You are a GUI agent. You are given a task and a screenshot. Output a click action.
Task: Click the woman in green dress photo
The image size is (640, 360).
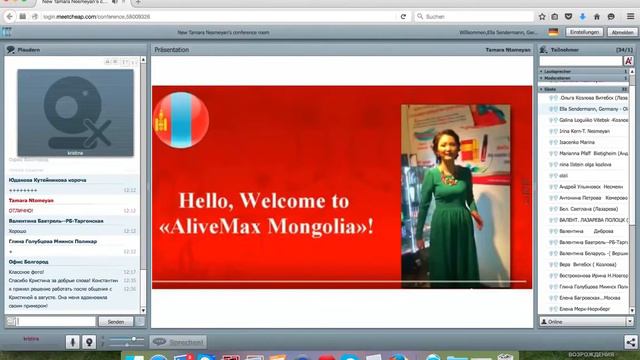(x=456, y=196)
